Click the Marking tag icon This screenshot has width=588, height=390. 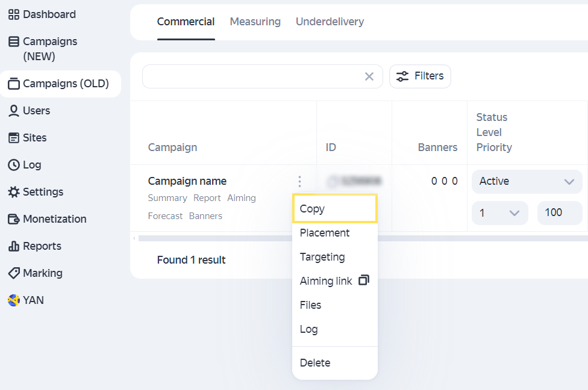tap(13, 273)
